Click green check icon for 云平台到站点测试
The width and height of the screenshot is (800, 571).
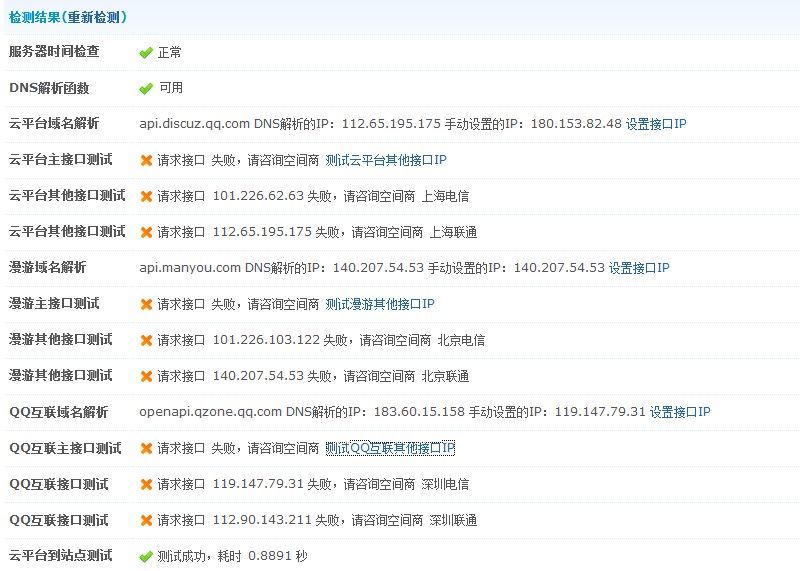coord(146,556)
